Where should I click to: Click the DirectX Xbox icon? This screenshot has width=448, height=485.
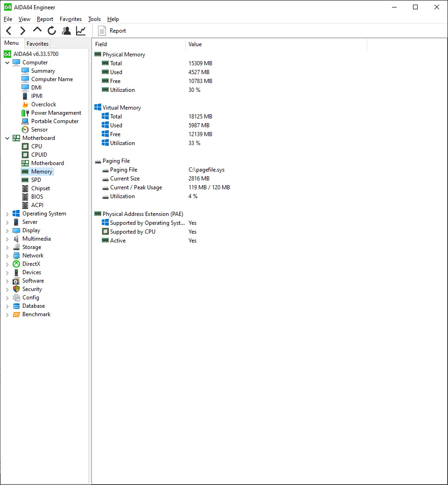pyautogui.click(x=16, y=264)
